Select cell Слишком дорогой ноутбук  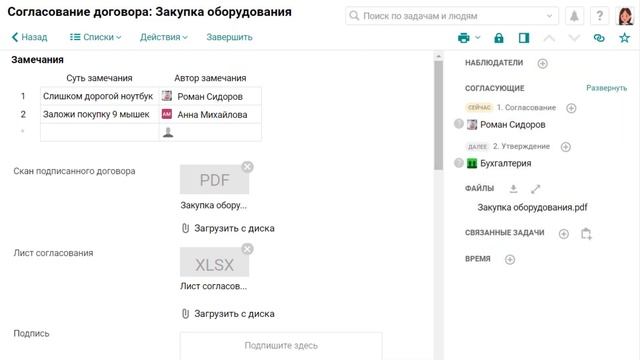[x=100, y=96]
